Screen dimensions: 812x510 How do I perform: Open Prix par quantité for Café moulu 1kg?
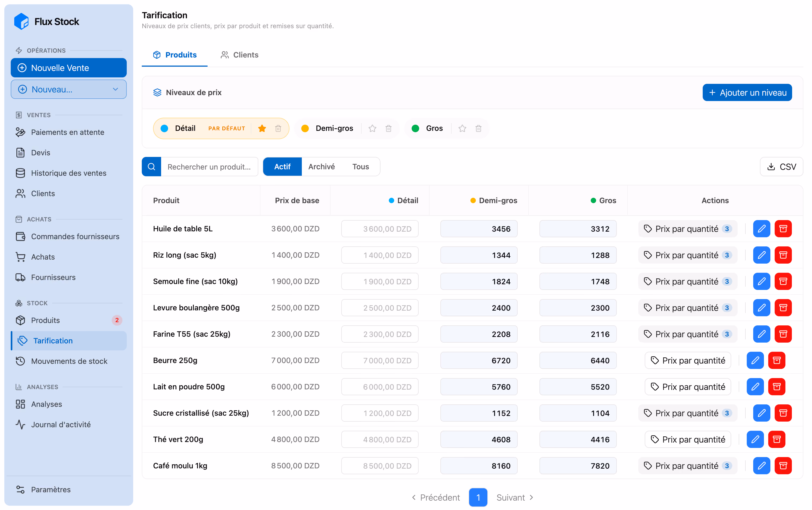pos(688,465)
